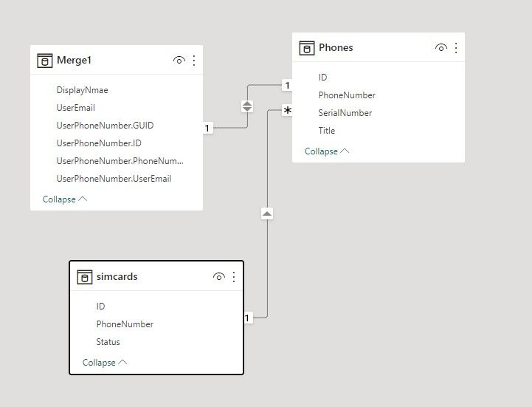The height and width of the screenshot is (407, 532).
Task: Toggle visibility eye on simcards table
Action: [x=219, y=277]
